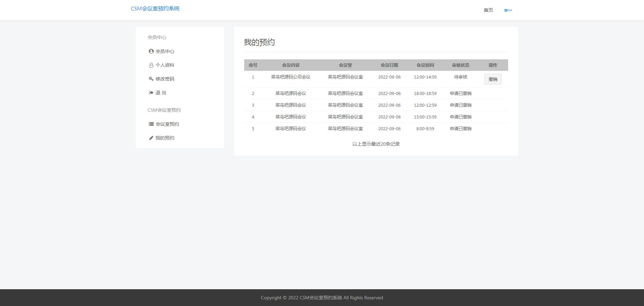644x306 pixels.
Task: Click the pencil icon beside 我的预约
Action: [151, 138]
